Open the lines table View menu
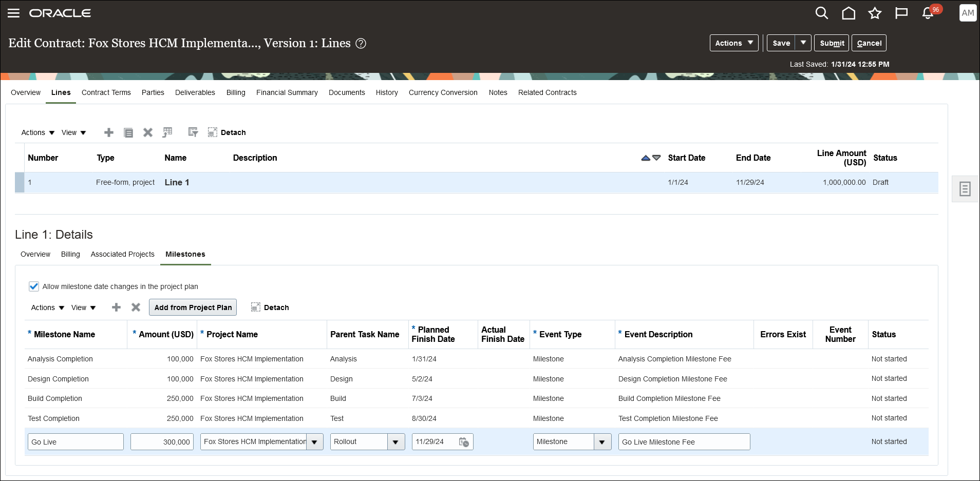Screen dimensions: 980x481 tap(74, 132)
